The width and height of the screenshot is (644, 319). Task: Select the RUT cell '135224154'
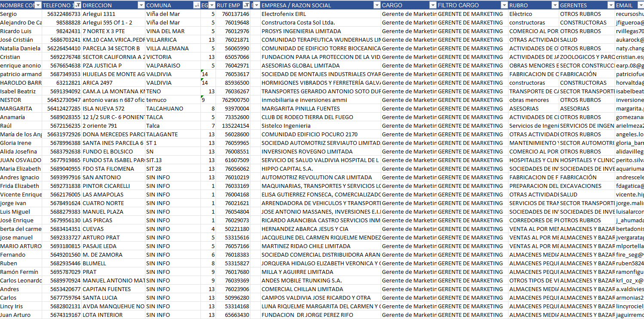233,126
